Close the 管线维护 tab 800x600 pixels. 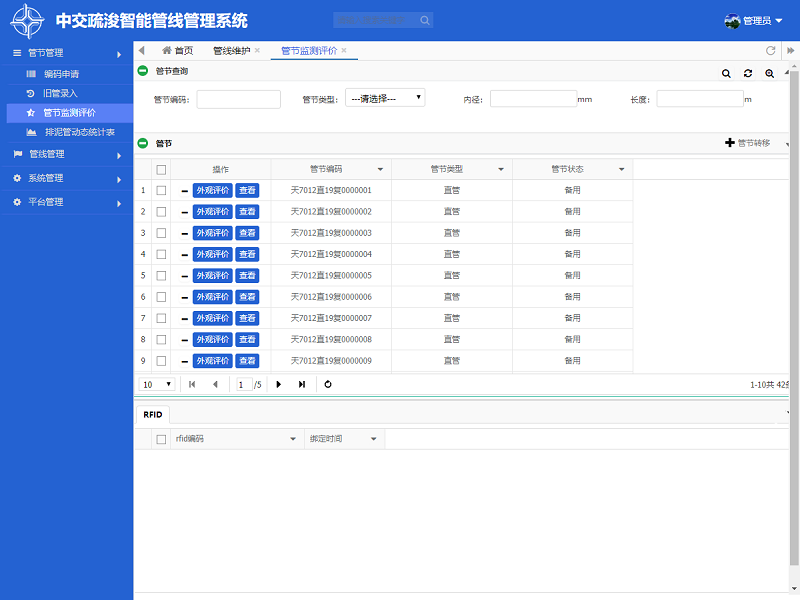tap(257, 50)
